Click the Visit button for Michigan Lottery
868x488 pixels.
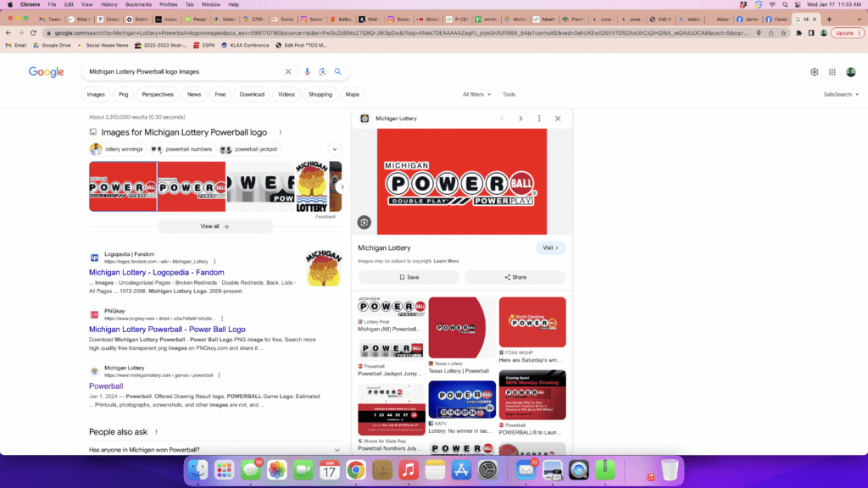550,248
